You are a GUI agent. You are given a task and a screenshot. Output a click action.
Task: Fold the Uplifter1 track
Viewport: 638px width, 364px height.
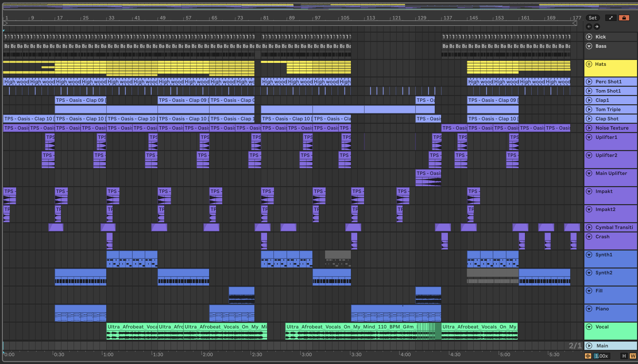pos(589,137)
